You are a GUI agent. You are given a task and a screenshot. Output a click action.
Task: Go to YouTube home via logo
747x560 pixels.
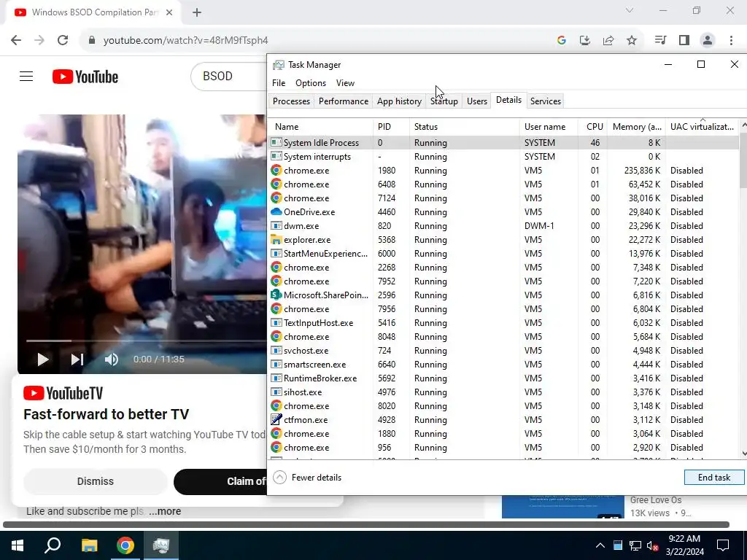click(x=85, y=76)
